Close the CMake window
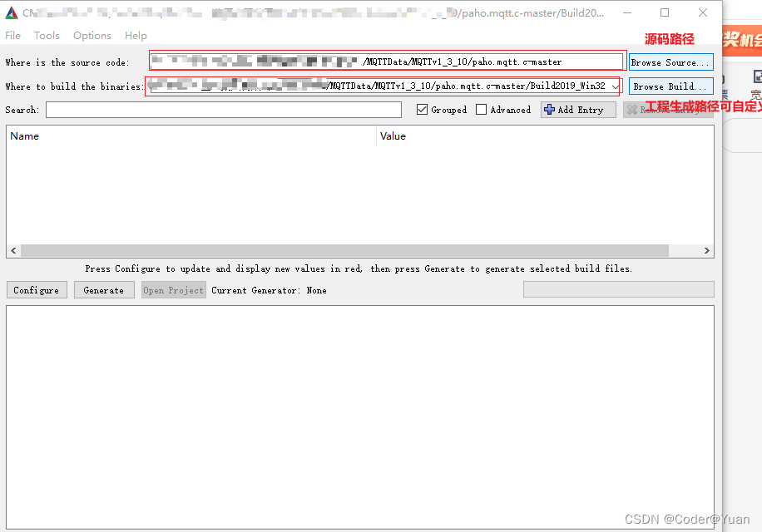The image size is (762, 532). click(703, 12)
